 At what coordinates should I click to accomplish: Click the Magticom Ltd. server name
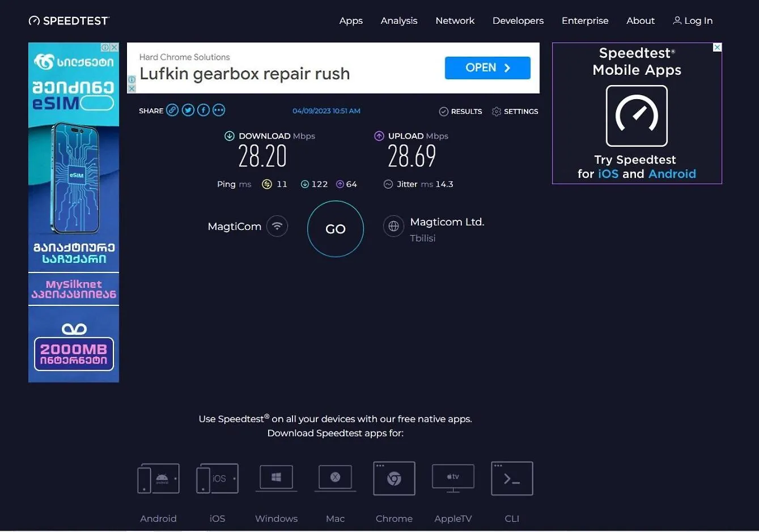(447, 222)
